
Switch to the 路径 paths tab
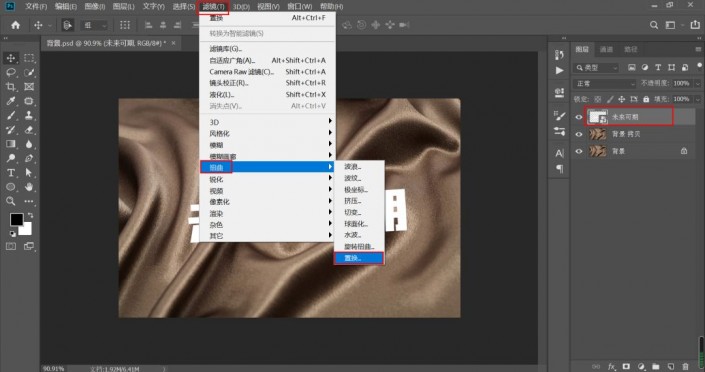pyautogui.click(x=631, y=49)
